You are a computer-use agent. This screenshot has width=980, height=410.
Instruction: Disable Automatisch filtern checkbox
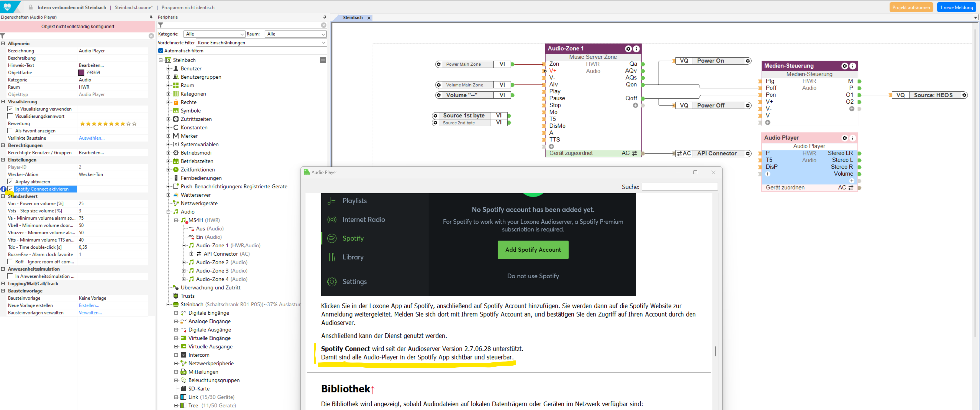tap(161, 51)
